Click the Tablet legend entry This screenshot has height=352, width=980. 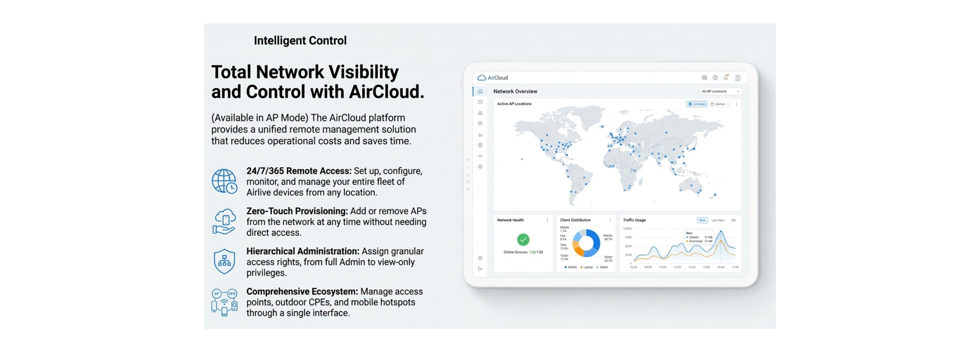point(602,267)
